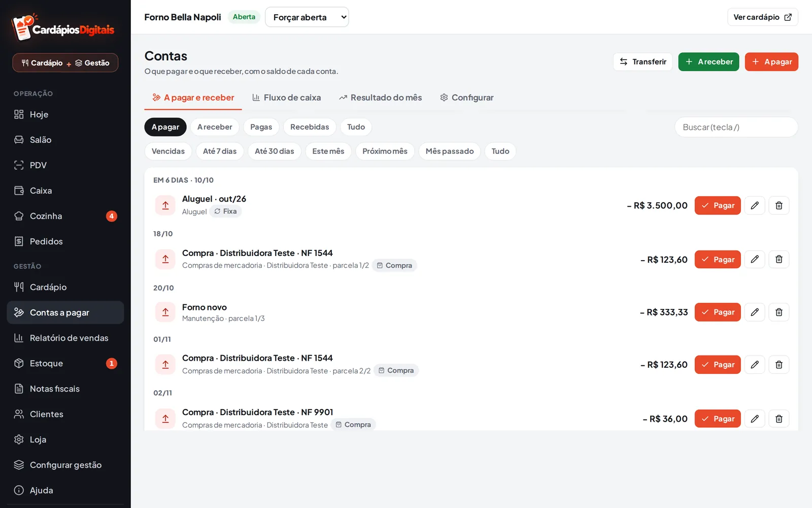Select the Até 30 dias filter

(x=275, y=151)
